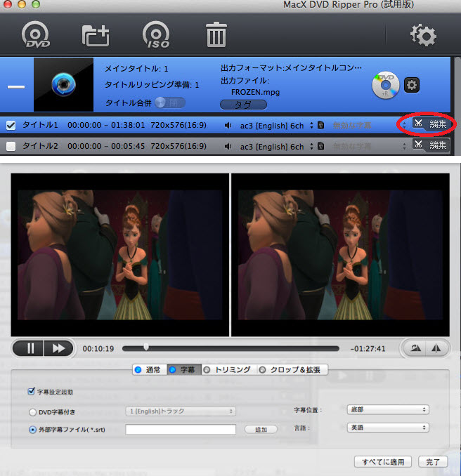Click the playback progress slider handle

pyautogui.click(x=146, y=347)
